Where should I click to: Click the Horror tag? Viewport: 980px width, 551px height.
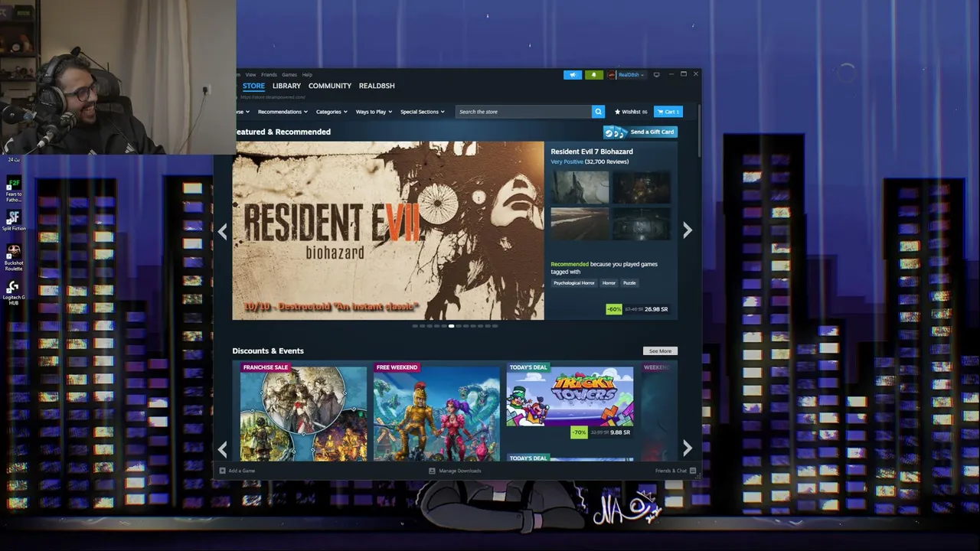click(x=609, y=283)
